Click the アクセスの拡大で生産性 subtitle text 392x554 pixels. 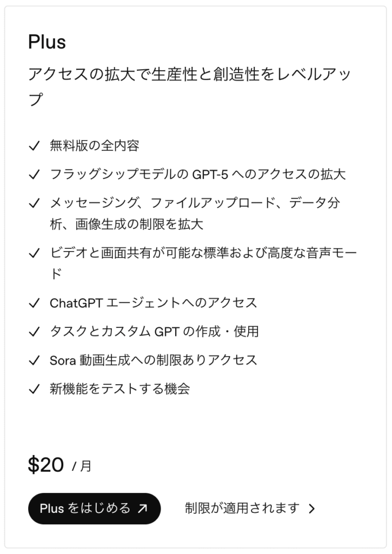189,75
